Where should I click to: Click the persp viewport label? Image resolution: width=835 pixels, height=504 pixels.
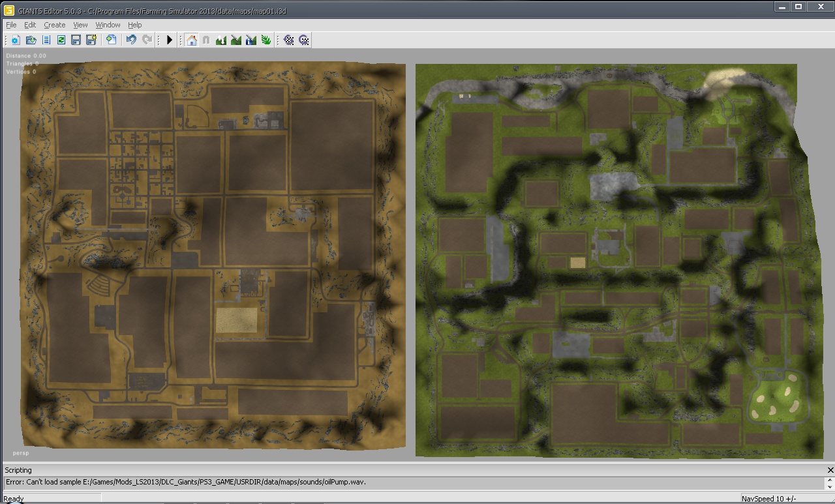click(21, 453)
